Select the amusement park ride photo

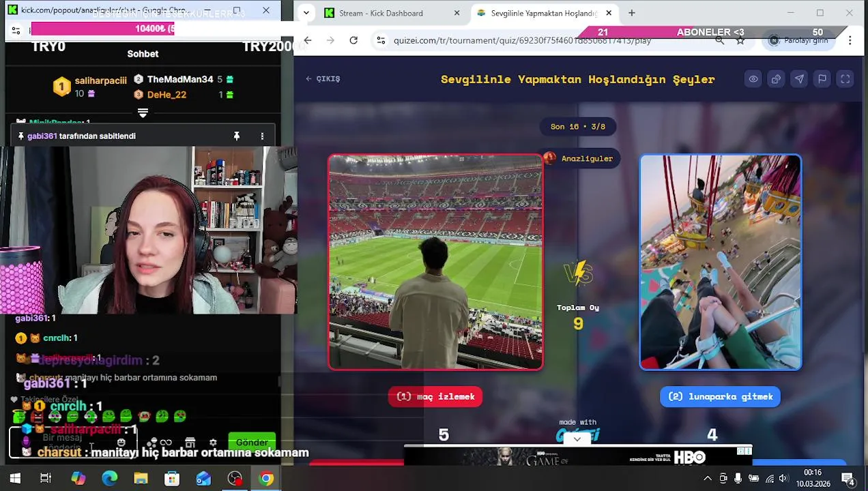pos(721,263)
